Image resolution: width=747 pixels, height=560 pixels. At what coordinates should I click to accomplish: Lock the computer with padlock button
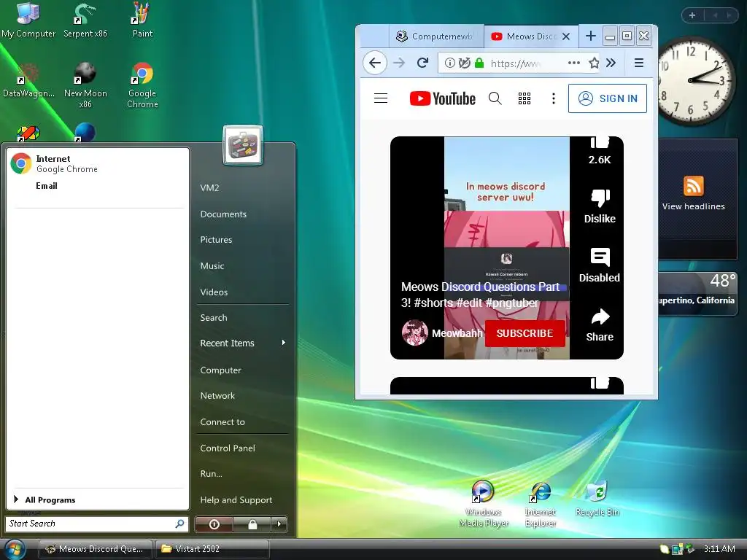click(252, 524)
